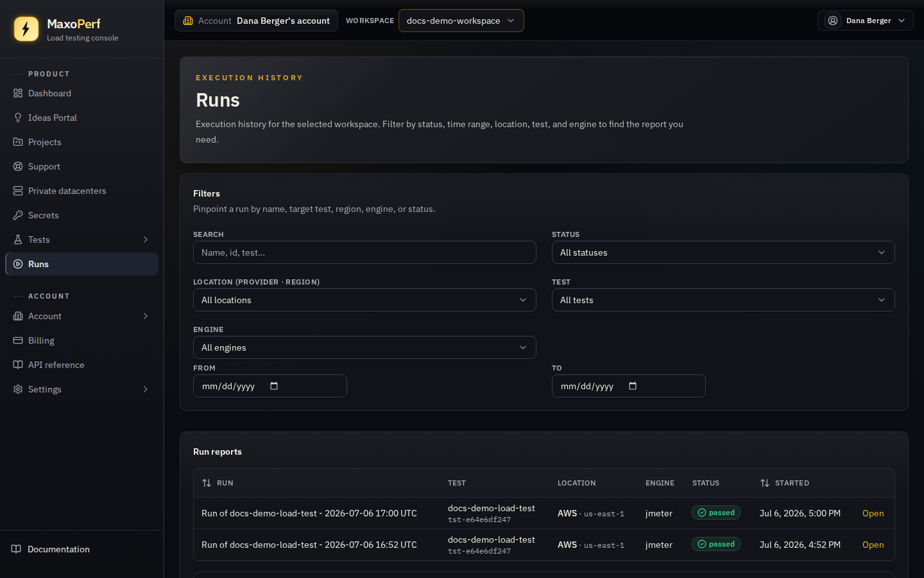Click the Secrets key icon
This screenshot has width=924, height=578.
(18, 215)
